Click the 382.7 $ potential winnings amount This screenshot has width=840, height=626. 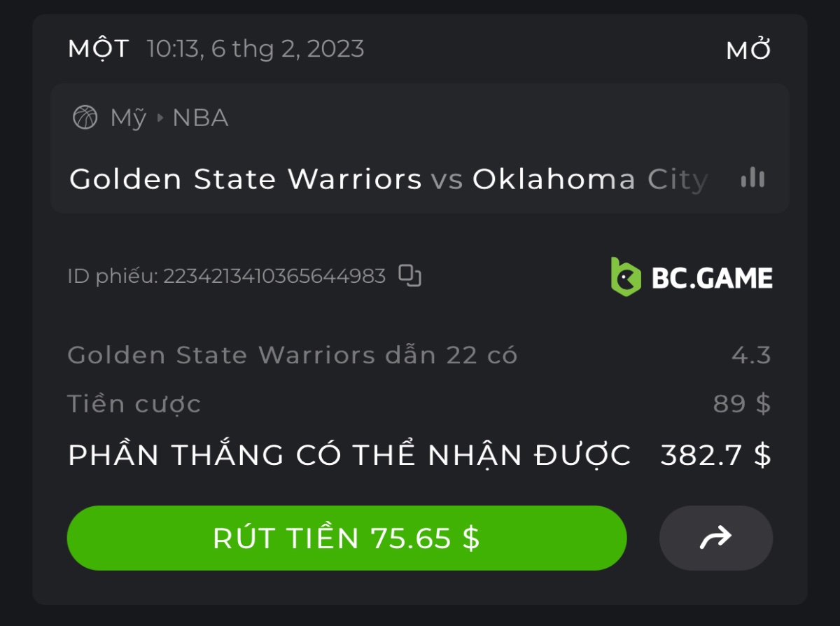point(715,455)
